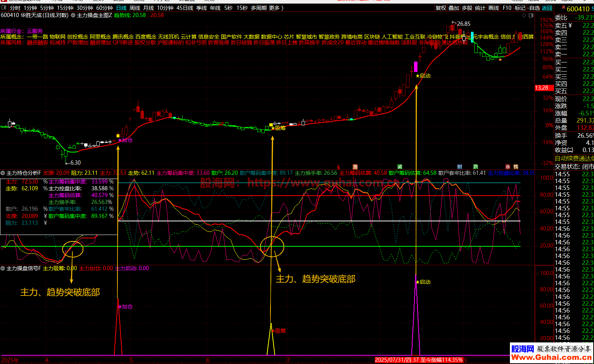Screen dimensions: 594x364
Task: Click the 委比 row in quote panel
Action: point(574,18)
